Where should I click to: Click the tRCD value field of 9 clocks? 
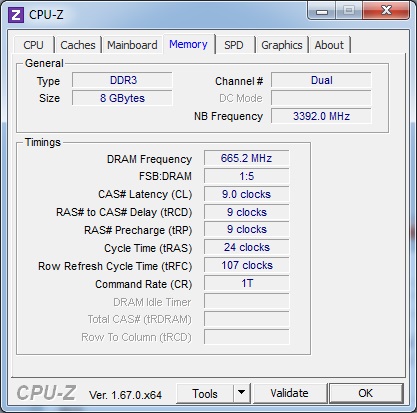click(247, 212)
